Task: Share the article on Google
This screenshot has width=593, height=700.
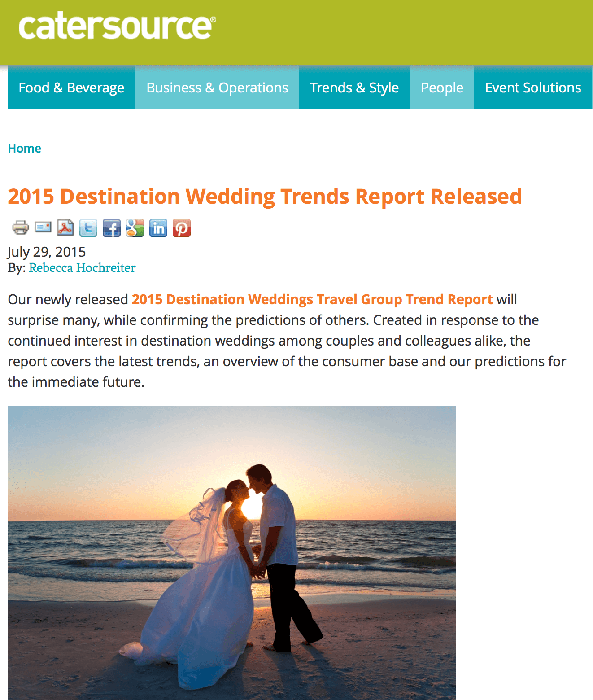Action: (x=135, y=228)
